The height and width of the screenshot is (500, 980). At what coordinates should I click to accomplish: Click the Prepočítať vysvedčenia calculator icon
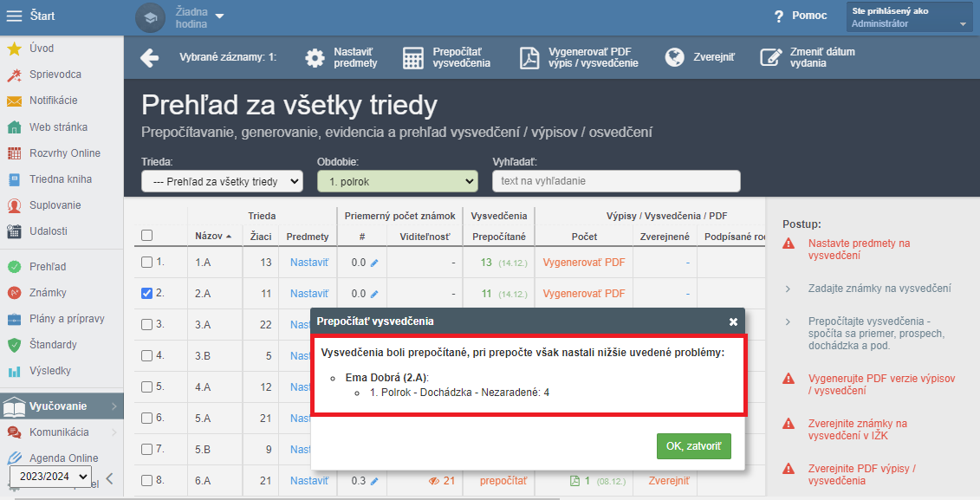[413, 57]
